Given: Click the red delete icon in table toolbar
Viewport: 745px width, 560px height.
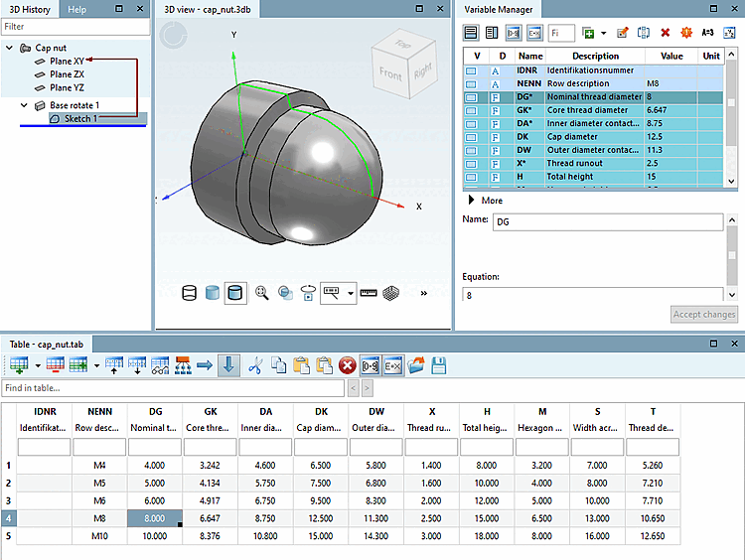Looking at the screenshot, I should [348, 365].
